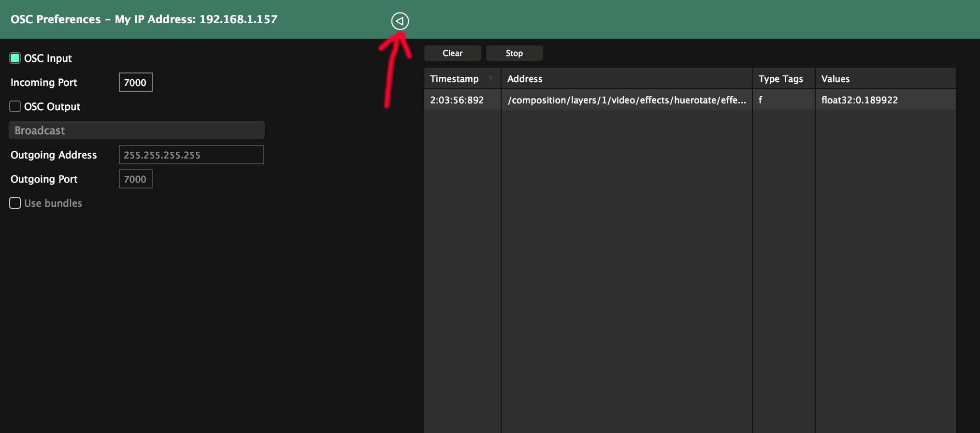Open the Broadcast dropdown
Screen dimensions: 980x433
(x=136, y=130)
